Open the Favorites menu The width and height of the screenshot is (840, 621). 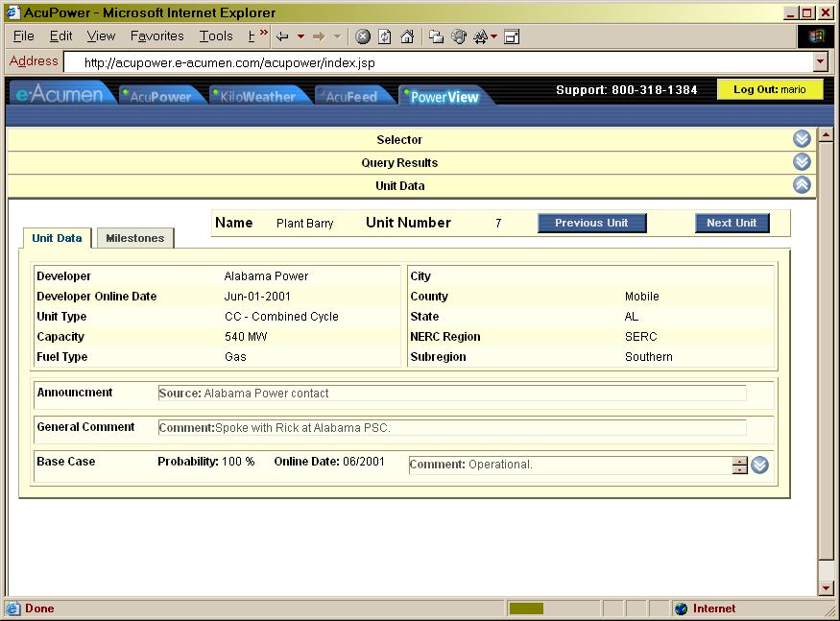(156, 36)
